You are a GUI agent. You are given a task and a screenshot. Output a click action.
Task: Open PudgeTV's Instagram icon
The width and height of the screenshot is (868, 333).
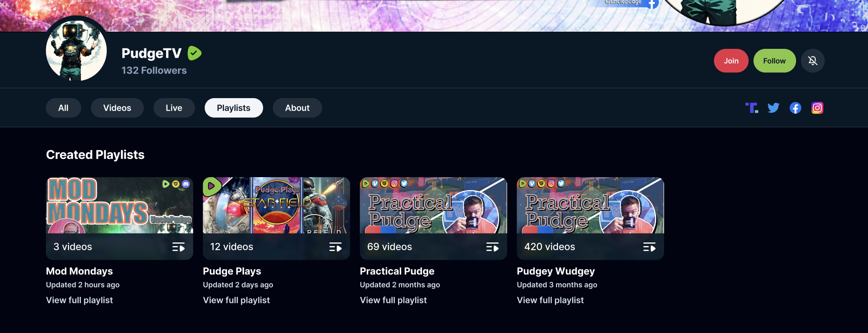(817, 108)
